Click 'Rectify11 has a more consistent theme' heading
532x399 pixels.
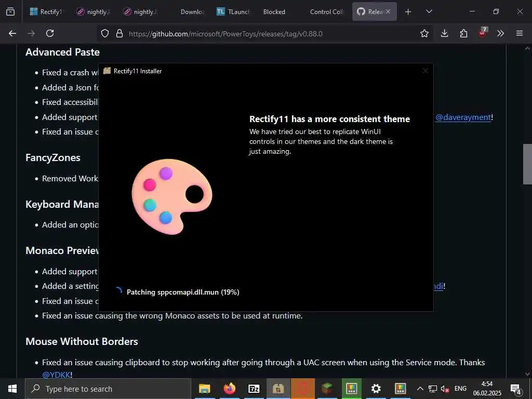coord(329,119)
